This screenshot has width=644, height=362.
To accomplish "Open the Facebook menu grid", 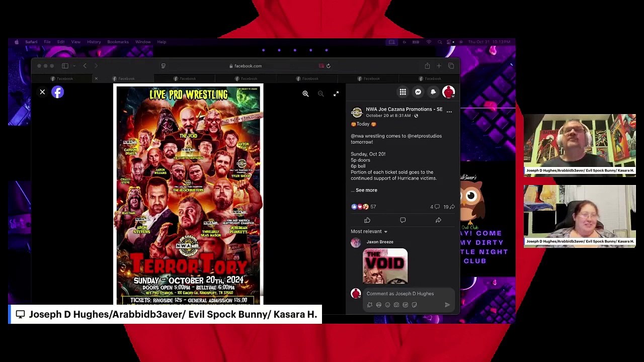I will [x=403, y=92].
